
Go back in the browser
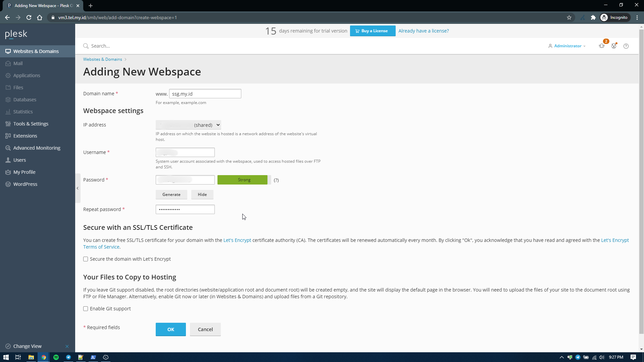(7, 17)
